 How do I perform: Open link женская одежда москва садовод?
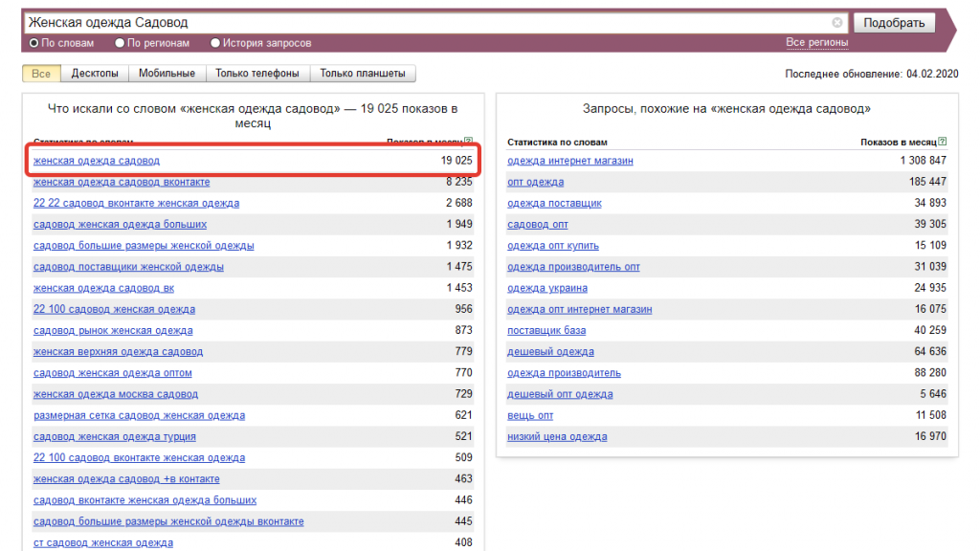116,394
